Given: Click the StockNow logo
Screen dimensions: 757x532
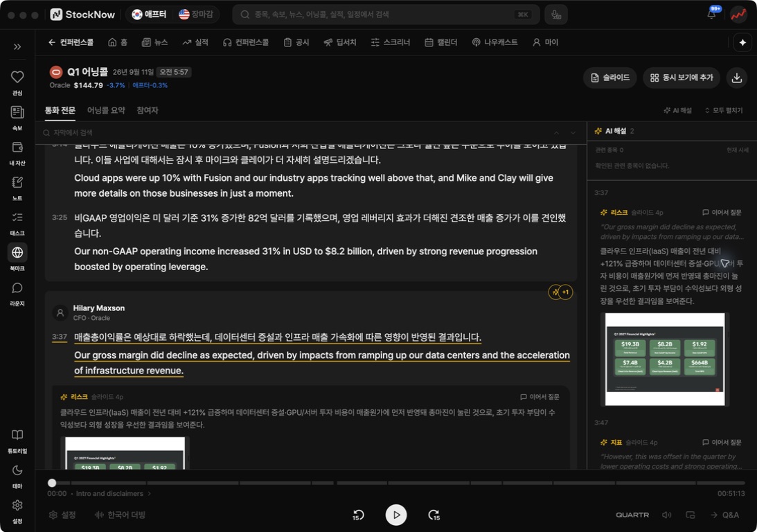Looking at the screenshot, I should coord(82,15).
